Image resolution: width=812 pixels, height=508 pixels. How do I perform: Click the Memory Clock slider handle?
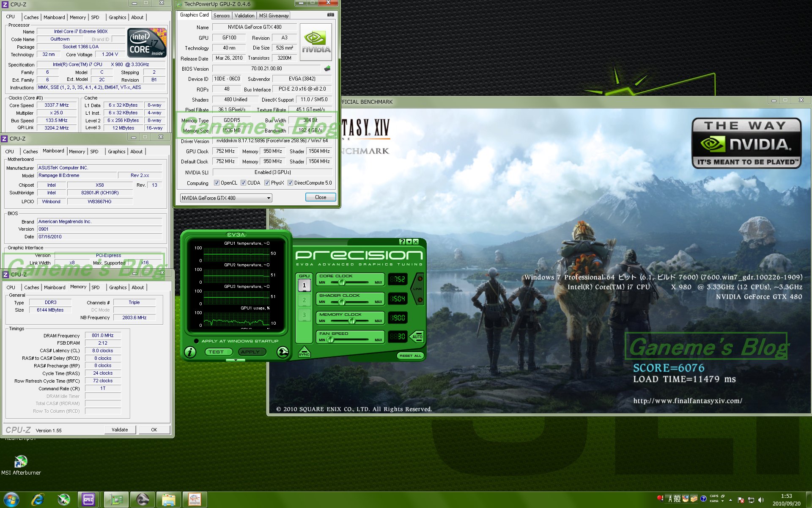[351, 321]
